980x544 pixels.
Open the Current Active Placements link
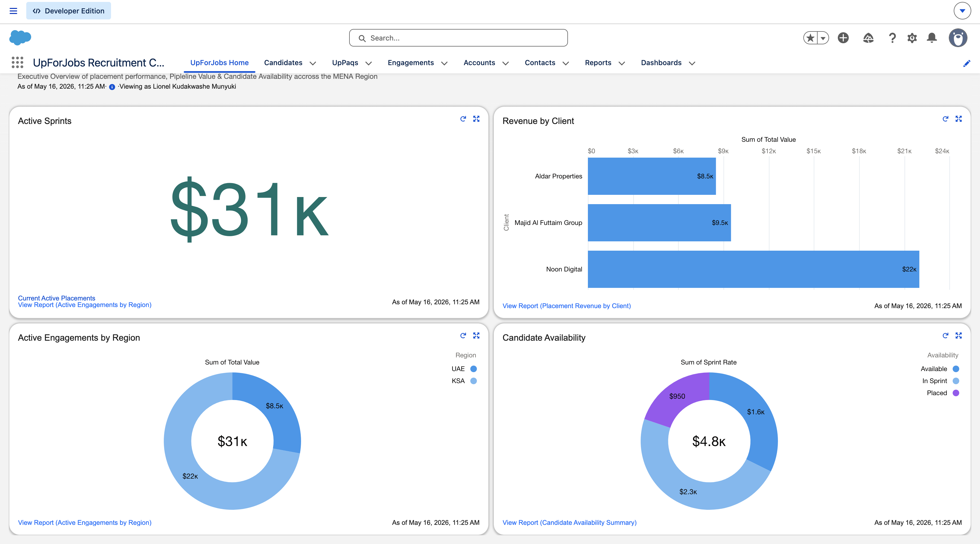click(56, 298)
